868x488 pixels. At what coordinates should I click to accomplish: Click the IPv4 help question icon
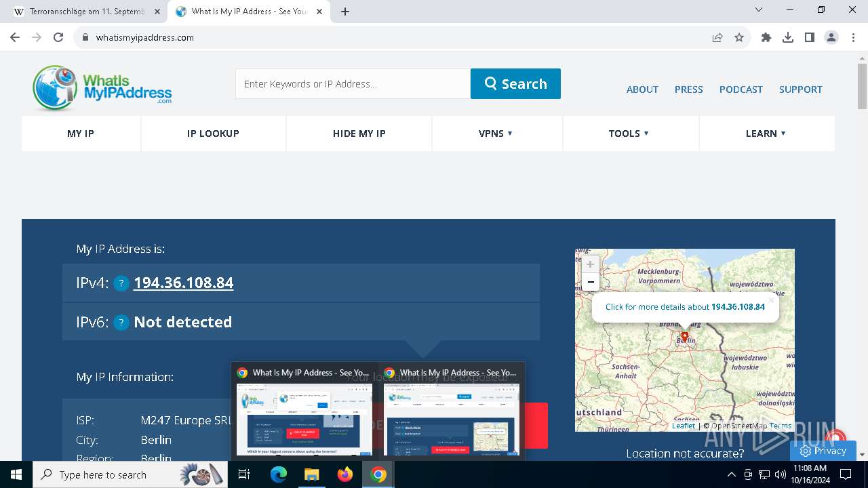pyautogui.click(x=121, y=283)
